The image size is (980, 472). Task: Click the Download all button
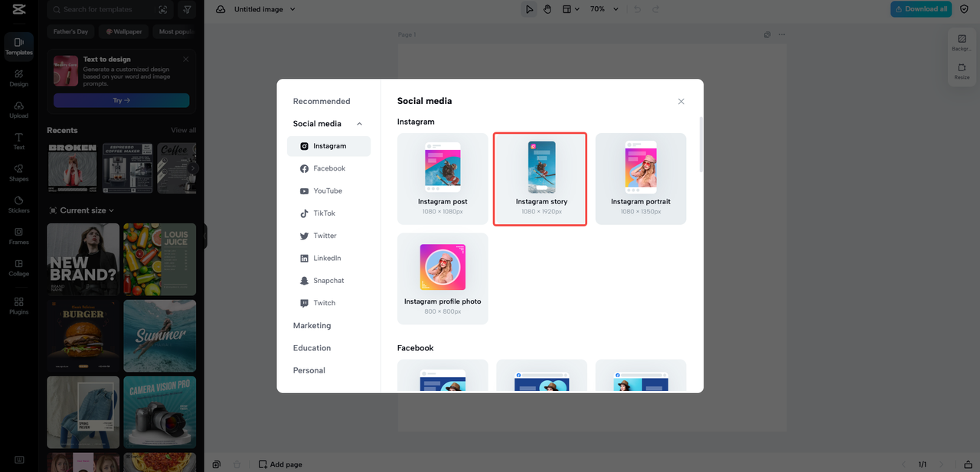920,8
